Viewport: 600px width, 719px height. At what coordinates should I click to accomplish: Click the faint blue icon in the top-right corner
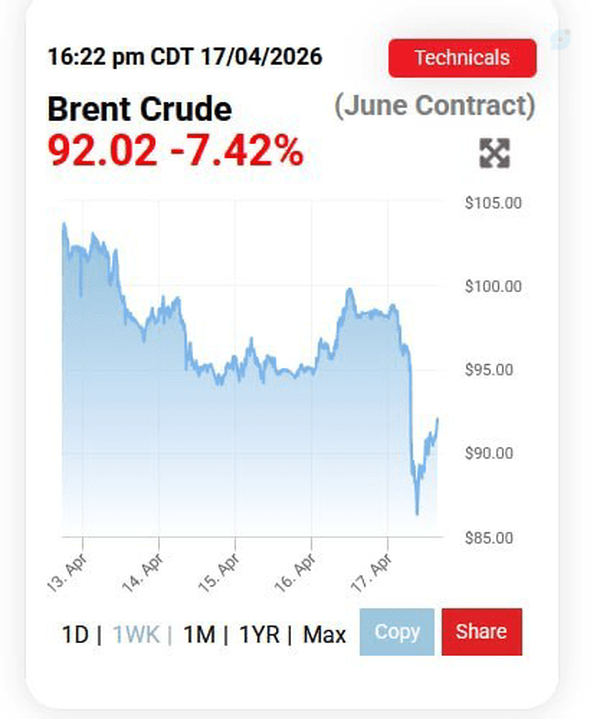tap(560, 39)
